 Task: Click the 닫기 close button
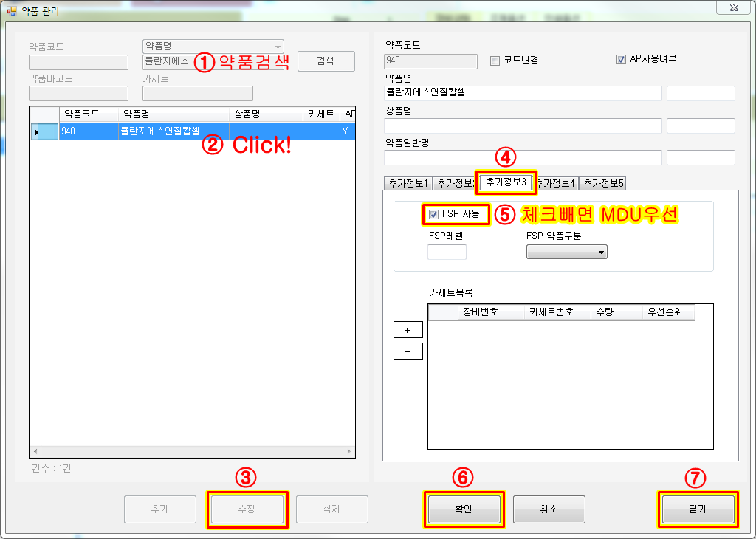tap(697, 509)
